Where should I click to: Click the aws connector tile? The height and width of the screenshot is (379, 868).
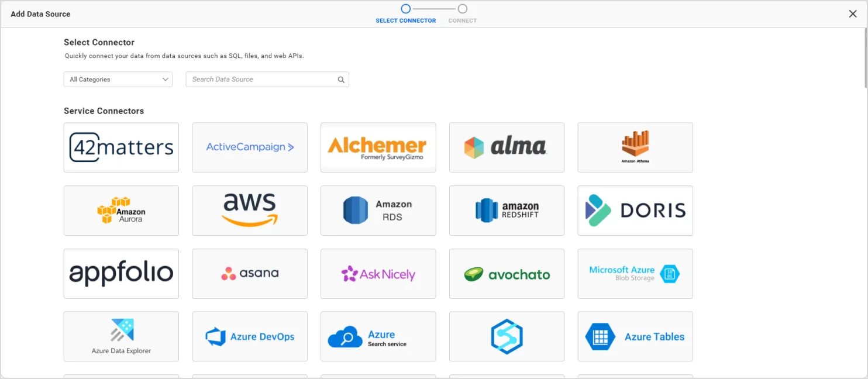click(250, 211)
